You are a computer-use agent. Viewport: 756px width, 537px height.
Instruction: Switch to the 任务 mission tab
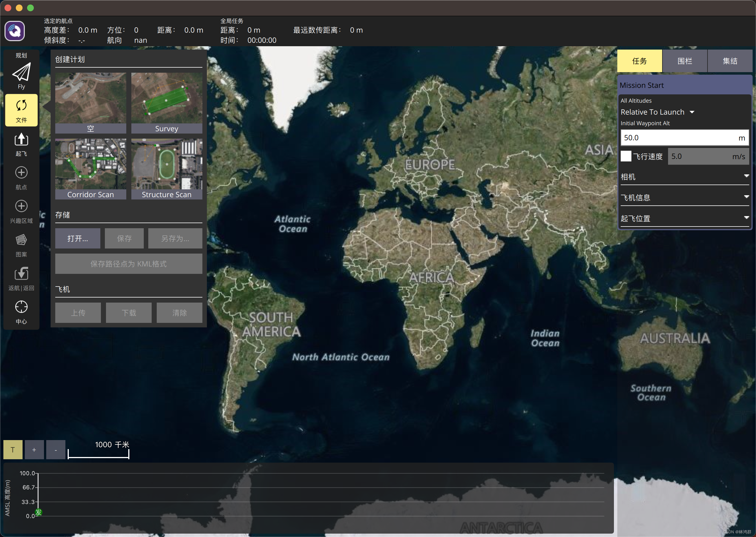(640, 61)
